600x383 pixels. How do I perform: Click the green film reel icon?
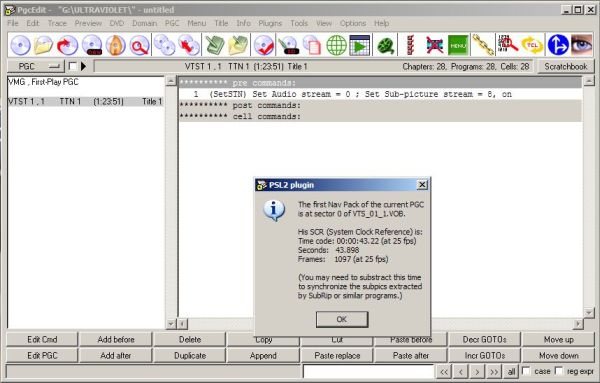pos(386,45)
